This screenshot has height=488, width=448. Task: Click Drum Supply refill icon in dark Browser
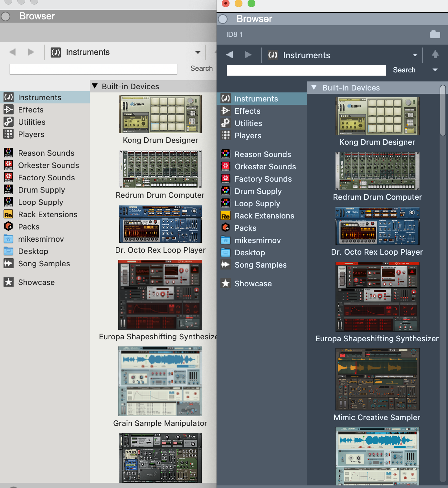point(225,191)
